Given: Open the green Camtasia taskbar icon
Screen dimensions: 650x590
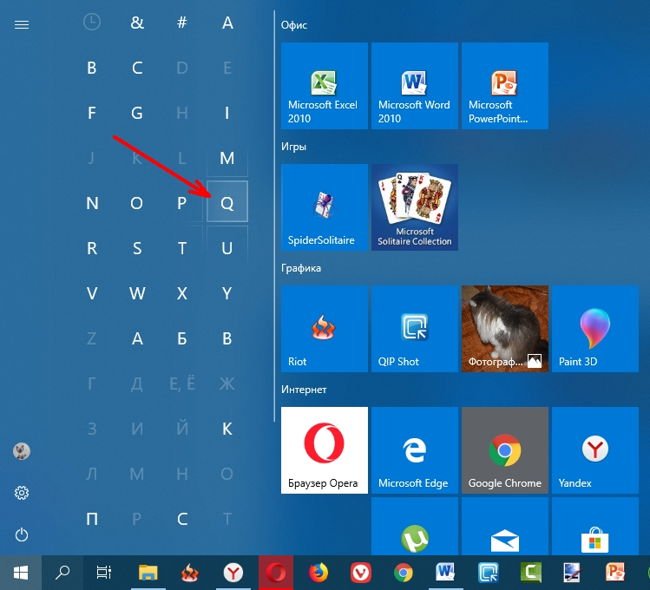Looking at the screenshot, I should tap(531, 573).
